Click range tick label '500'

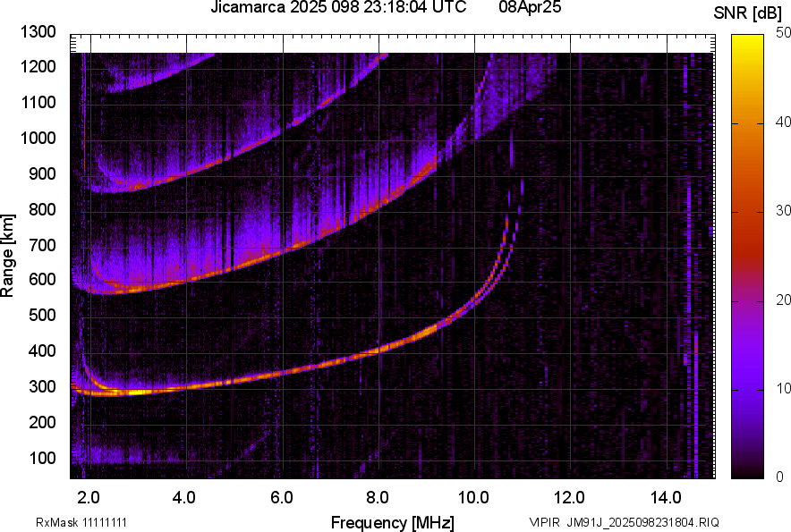(42, 315)
